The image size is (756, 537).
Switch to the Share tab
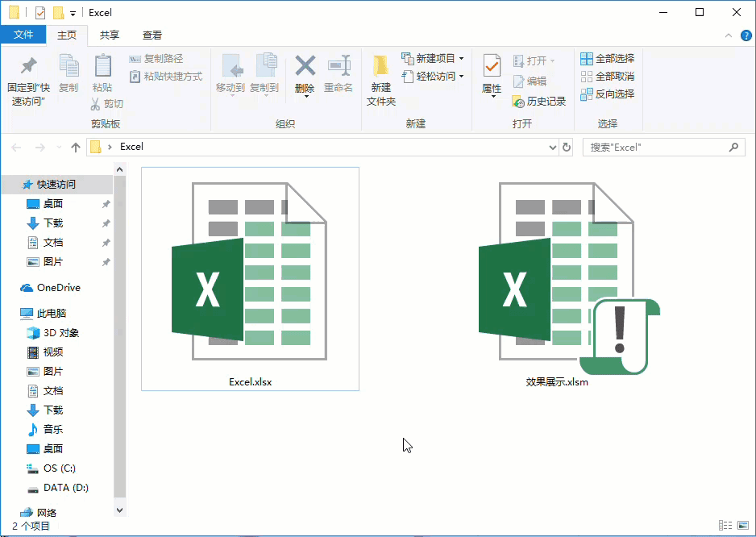click(110, 35)
